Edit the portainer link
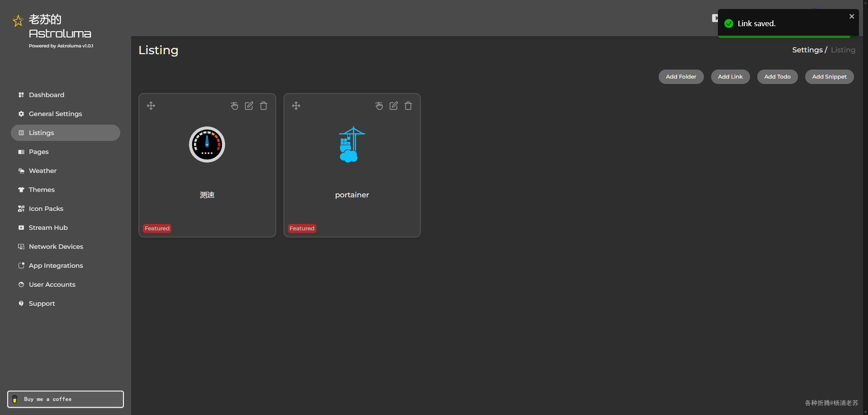 394,106
